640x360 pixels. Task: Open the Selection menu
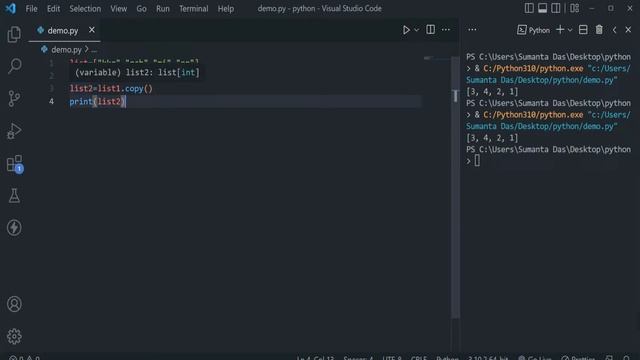click(x=85, y=9)
